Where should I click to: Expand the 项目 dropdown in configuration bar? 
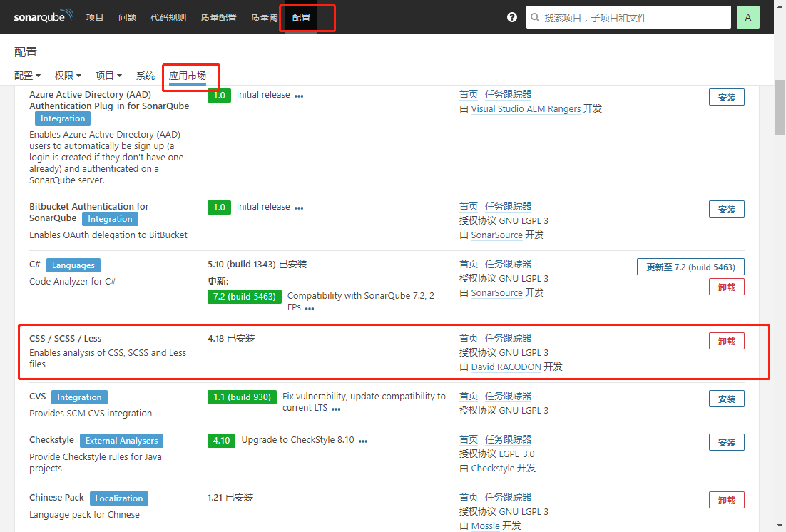click(108, 76)
